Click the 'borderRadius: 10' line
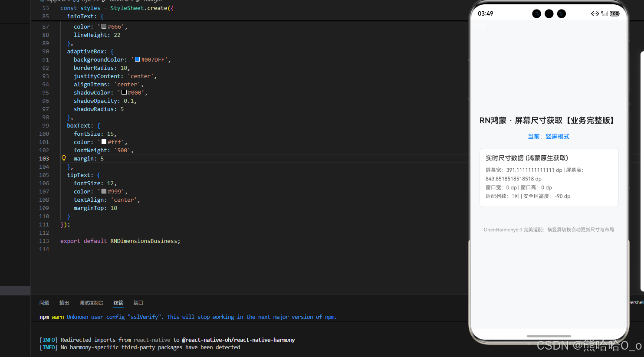Image resolution: width=644 pixels, height=357 pixels. [102, 68]
